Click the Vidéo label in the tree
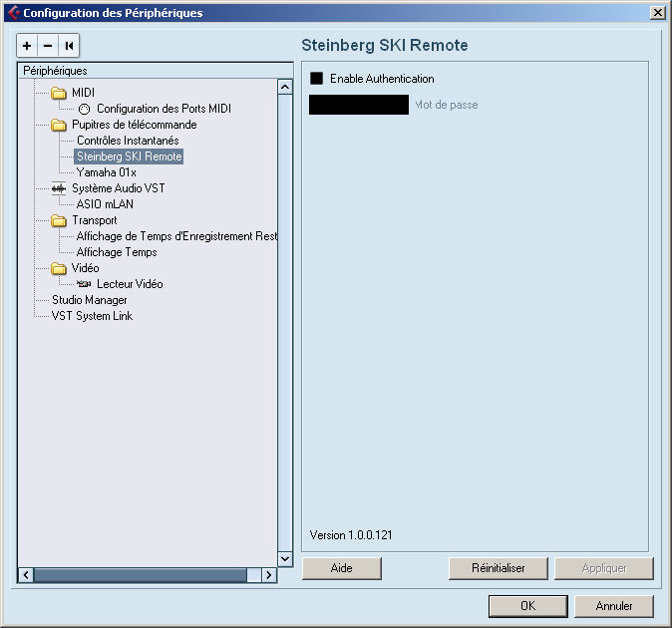This screenshot has height=628, width=672. click(x=86, y=268)
